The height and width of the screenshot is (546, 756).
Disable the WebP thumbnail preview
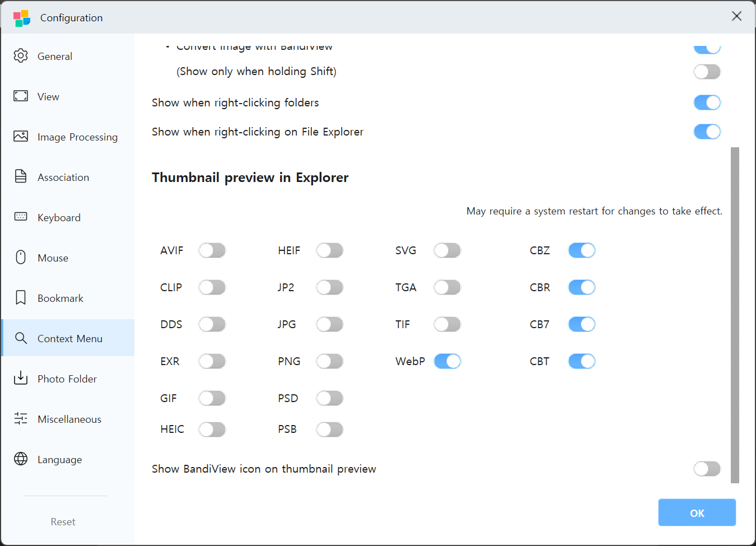(x=447, y=361)
